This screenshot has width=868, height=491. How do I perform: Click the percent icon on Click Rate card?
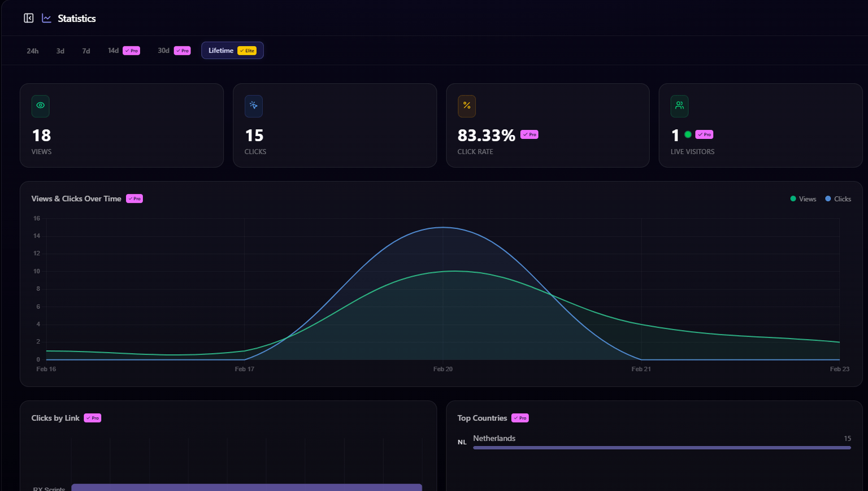click(x=466, y=106)
